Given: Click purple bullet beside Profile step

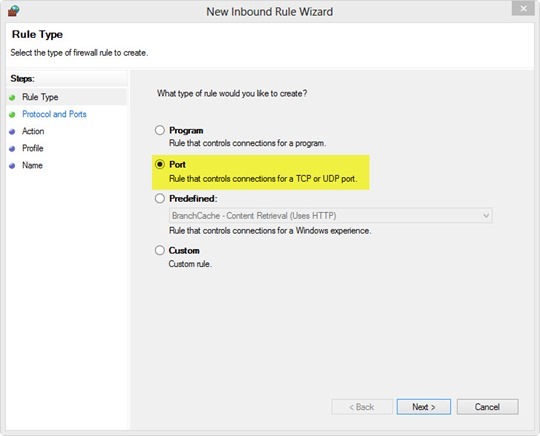Looking at the screenshot, I should click(12, 149).
